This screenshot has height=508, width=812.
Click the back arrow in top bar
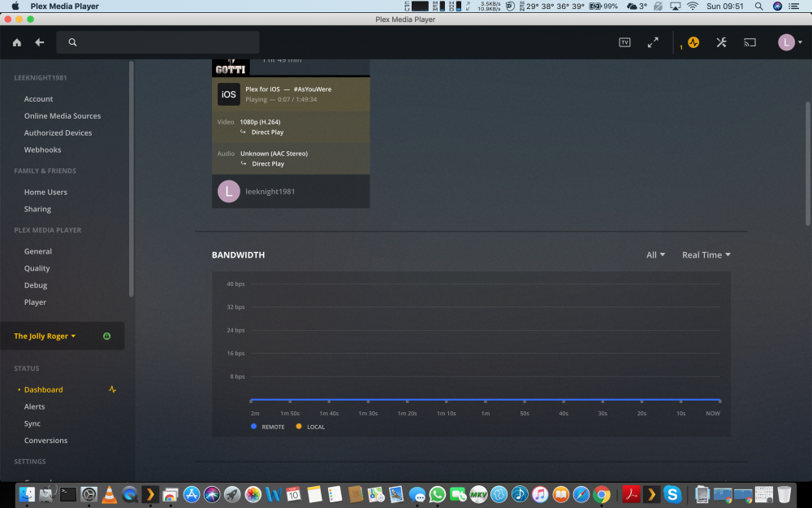[39, 42]
